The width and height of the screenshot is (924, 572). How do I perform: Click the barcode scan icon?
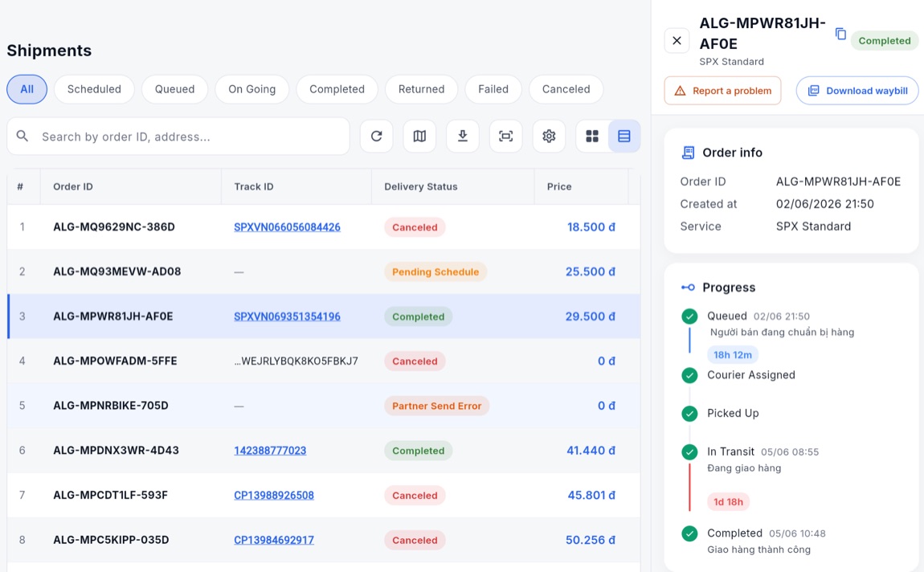coord(505,136)
